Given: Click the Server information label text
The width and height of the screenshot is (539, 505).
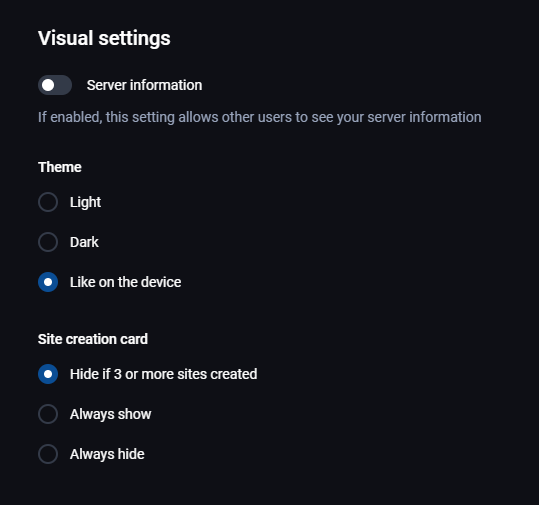Looking at the screenshot, I should click(144, 85).
